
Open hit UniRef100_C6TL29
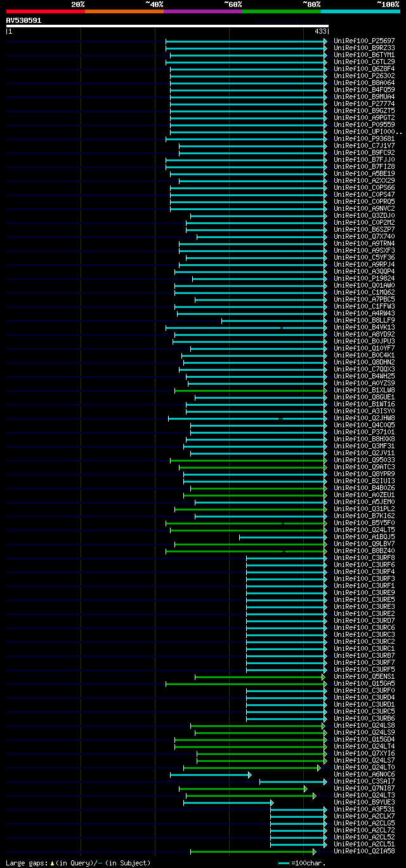click(364, 62)
